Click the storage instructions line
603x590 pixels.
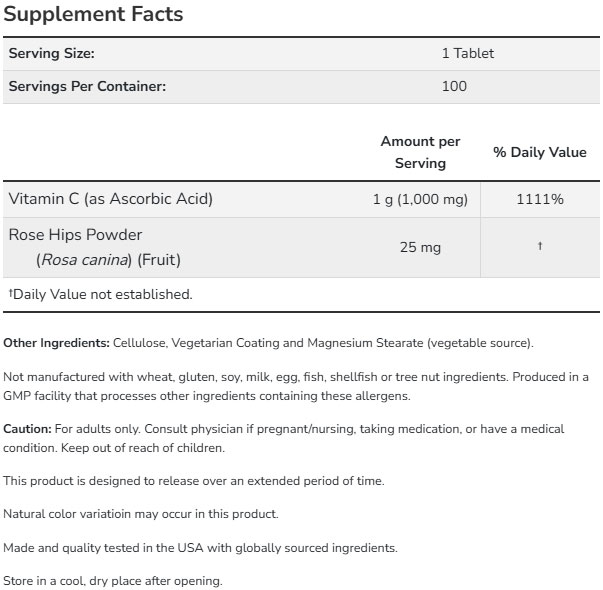pyautogui.click(x=113, y=580)
